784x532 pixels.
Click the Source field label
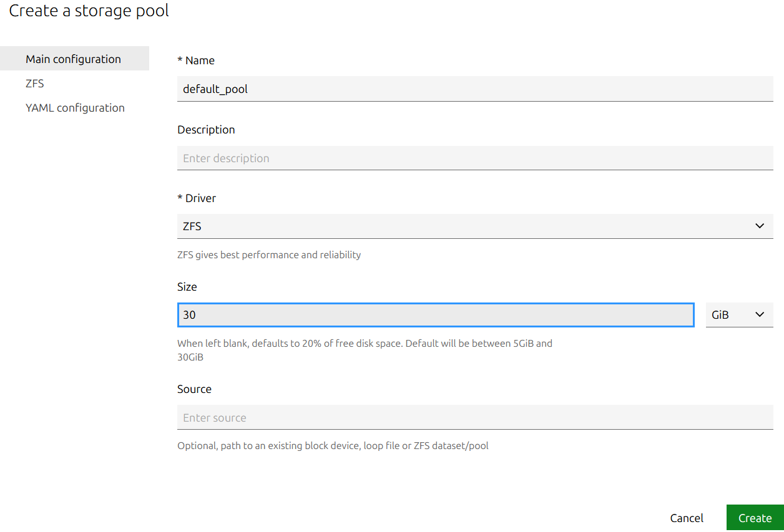pos(194,389)
